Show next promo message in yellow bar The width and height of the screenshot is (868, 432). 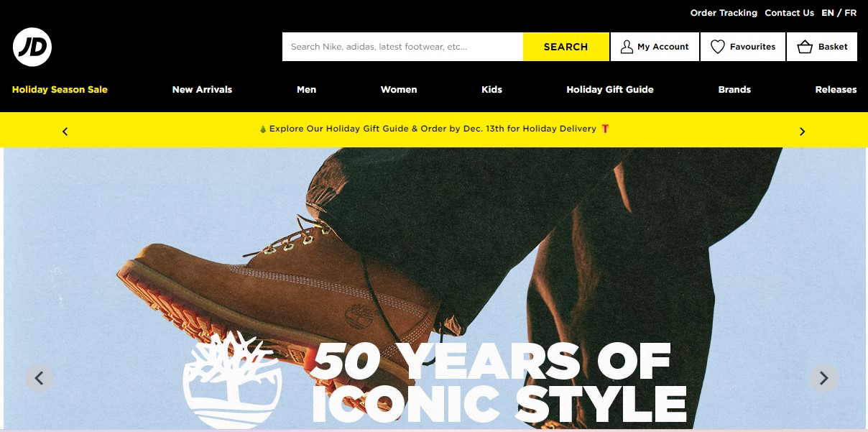click(x=803, y=132)
